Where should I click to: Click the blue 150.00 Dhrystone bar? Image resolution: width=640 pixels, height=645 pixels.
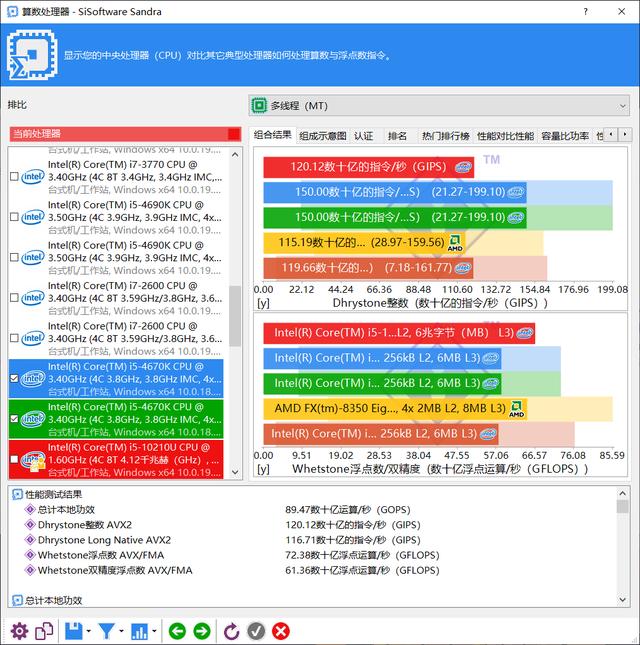(x=395, y=192)
